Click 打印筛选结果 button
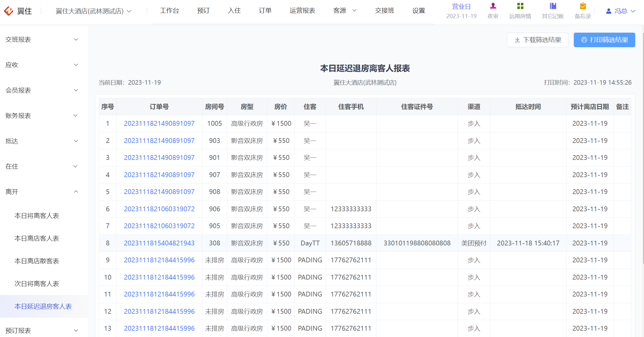The image size is (644, 337). coord(604,40)
